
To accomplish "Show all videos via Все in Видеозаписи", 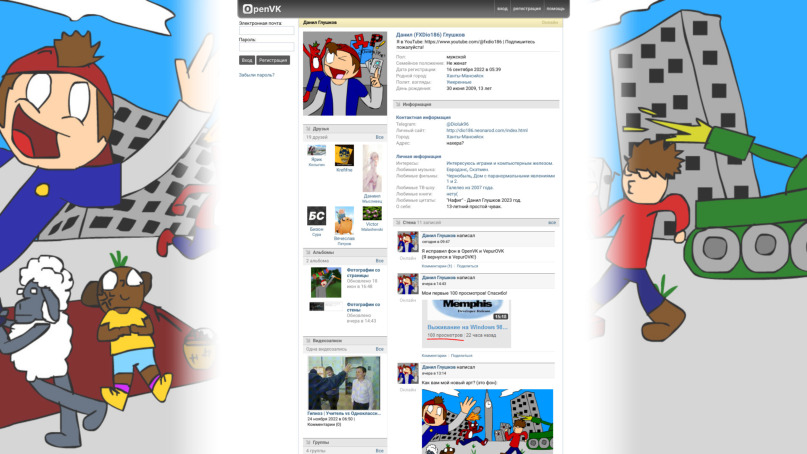I will click(x=379, y=349).
